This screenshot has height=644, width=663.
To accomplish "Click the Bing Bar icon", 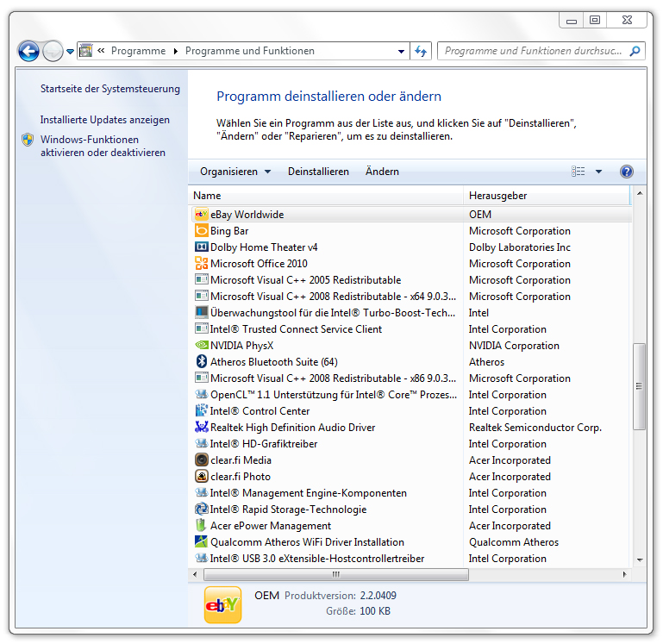I will tap(201, 231).
